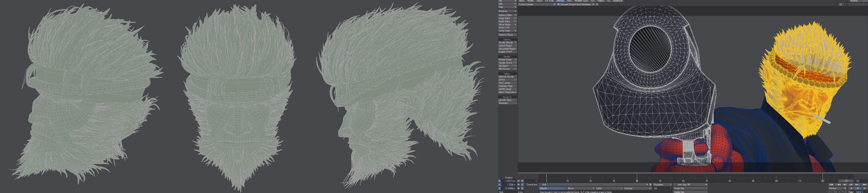Open the Help dropdown menu
Viewport: 868px width, 193px height.
pos(507,7)
